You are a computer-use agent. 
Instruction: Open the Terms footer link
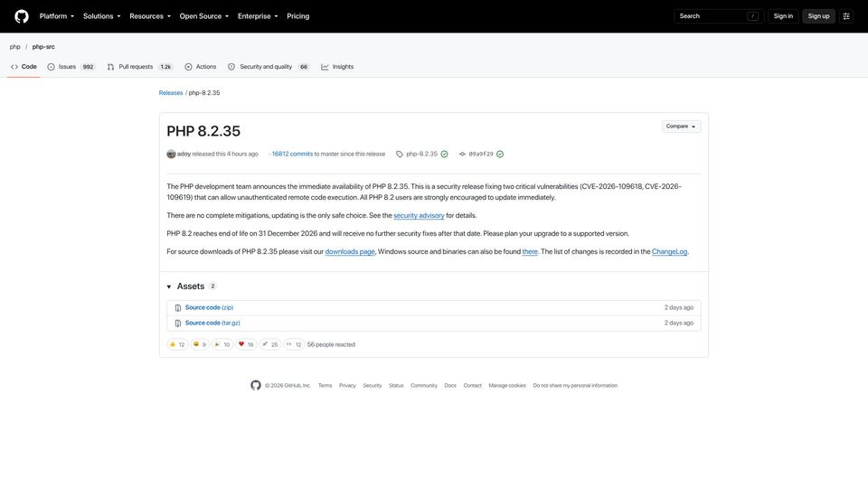325,386
